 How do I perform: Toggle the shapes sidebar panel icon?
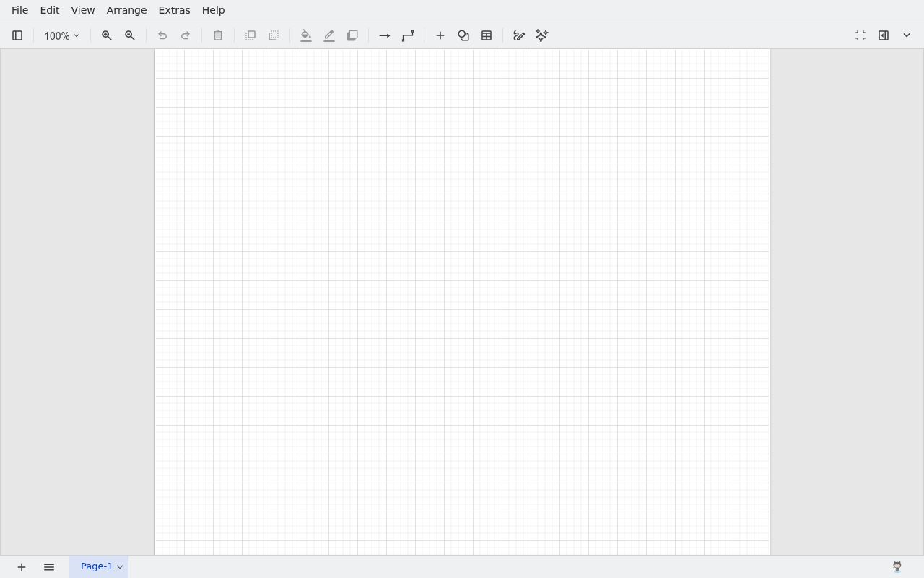pos(17,35)
